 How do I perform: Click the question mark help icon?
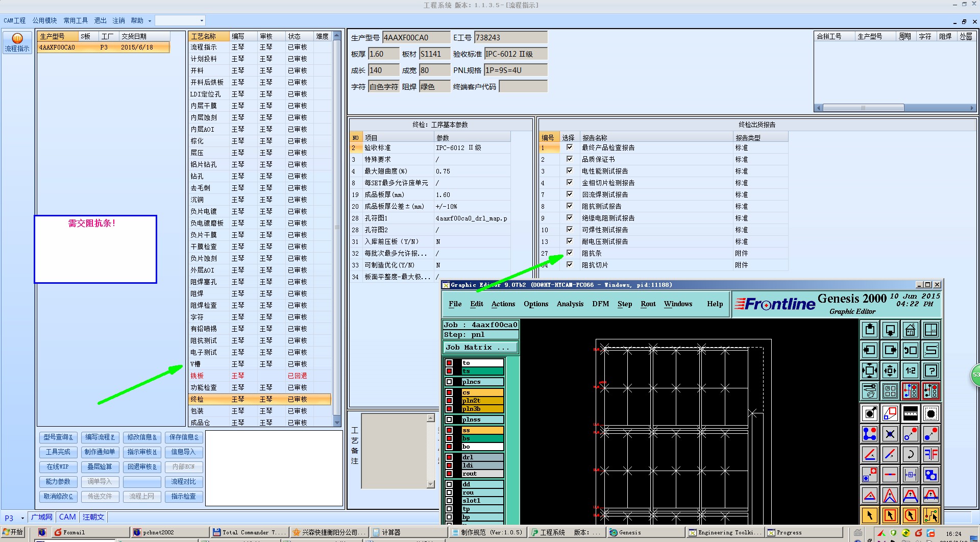[930, 371]
